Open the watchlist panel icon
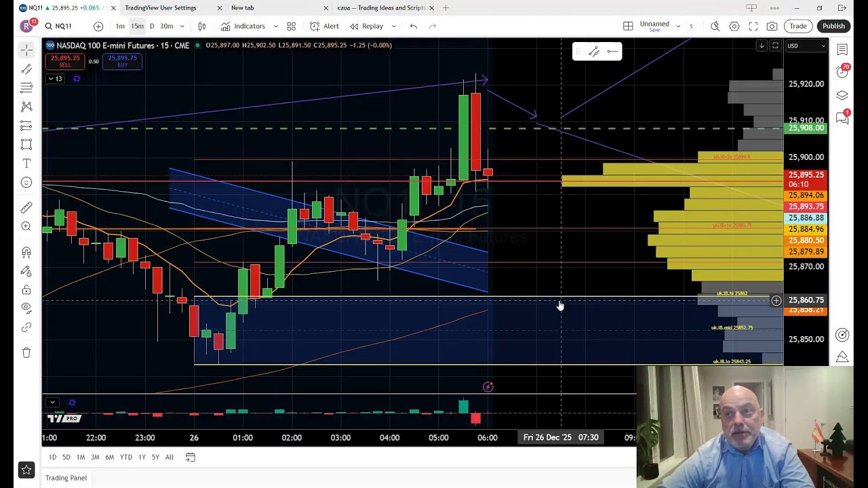The height and width of the screenshot is (488, 868). (842, 50)
